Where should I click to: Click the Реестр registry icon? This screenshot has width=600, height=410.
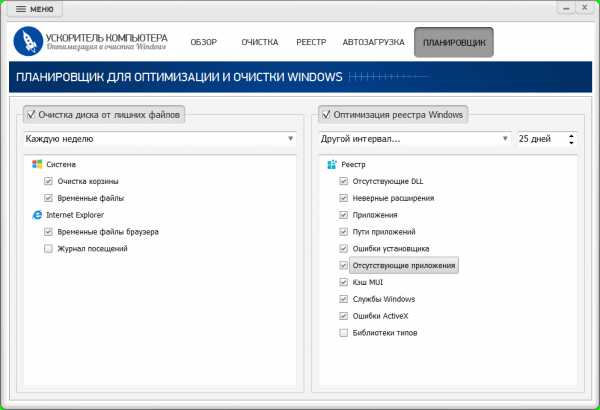click(332, 164)
